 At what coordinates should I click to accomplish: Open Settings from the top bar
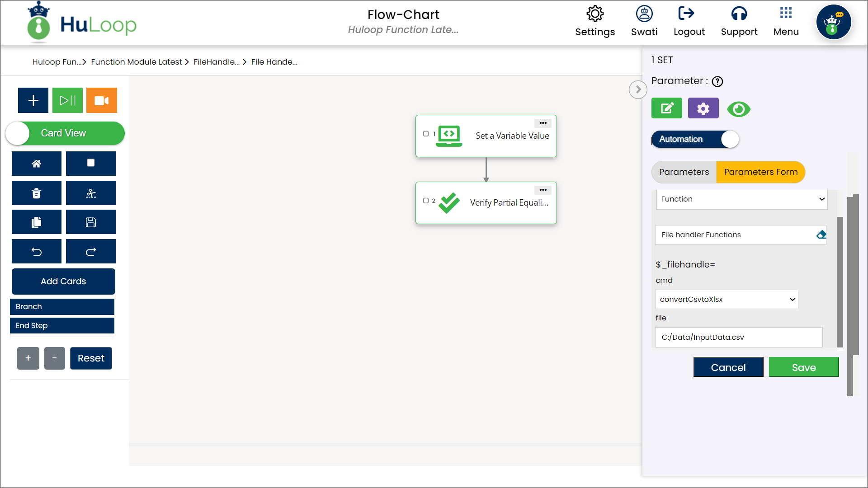point(595,21)
